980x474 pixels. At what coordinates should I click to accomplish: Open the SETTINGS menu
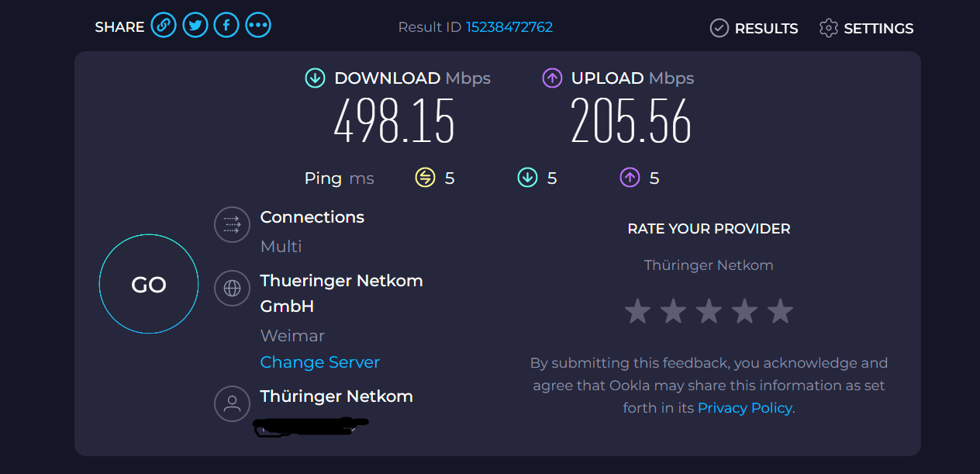(866, 28)
